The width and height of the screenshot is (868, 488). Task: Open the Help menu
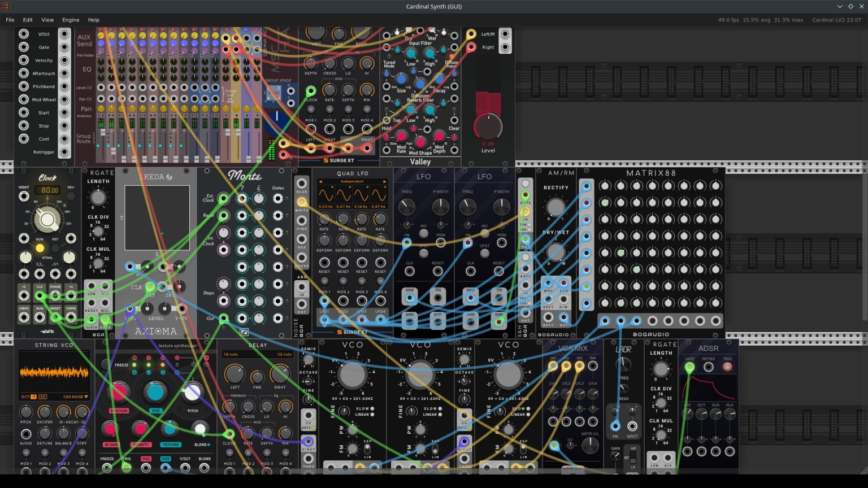click(x=94, y=20)
